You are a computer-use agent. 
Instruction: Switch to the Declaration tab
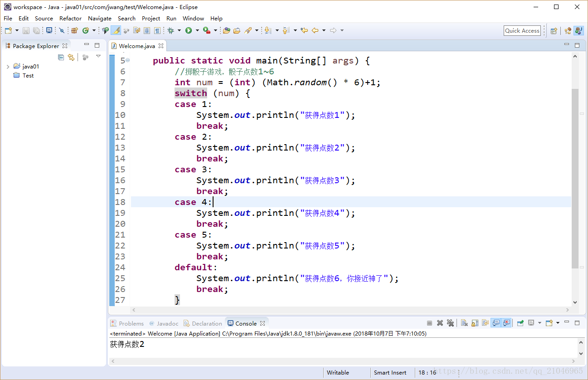click(x=203, y=323)
